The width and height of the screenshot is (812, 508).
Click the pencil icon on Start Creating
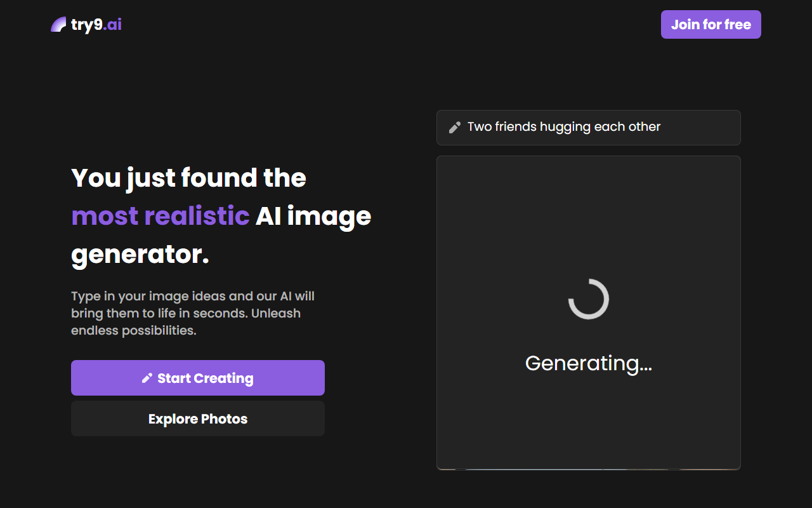[x=147, y=378]
